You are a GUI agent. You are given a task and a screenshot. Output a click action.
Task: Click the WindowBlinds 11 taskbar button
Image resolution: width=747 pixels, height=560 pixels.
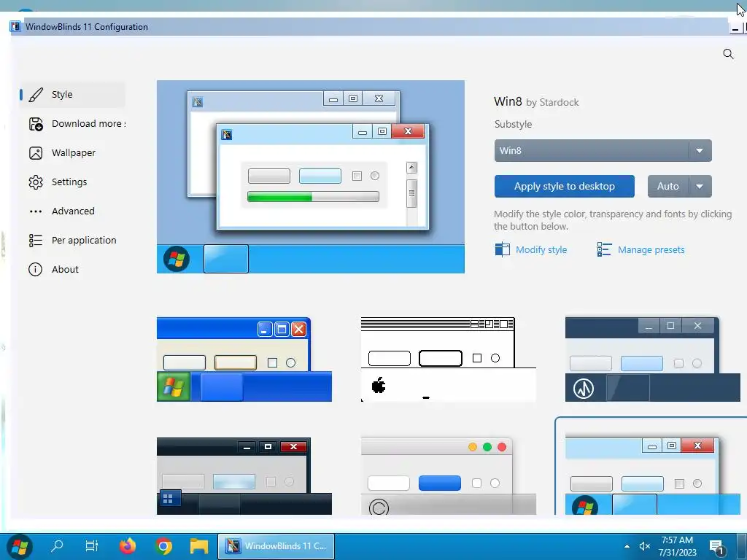click(276, 546)
